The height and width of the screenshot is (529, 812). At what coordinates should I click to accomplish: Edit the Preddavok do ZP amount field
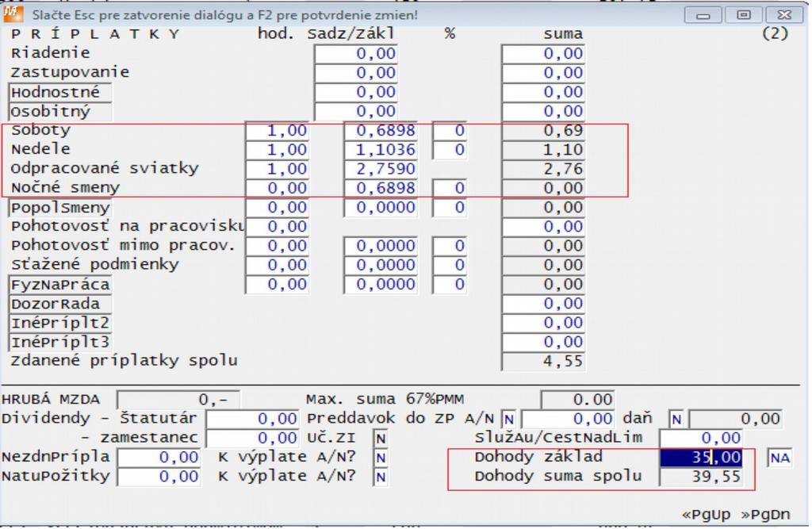pos(568,419)
